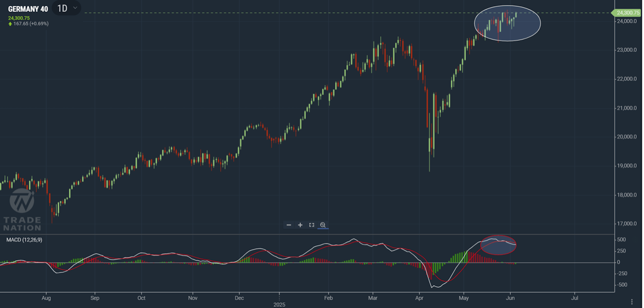Click the green up arrow beside 167.65

(10, 24)
